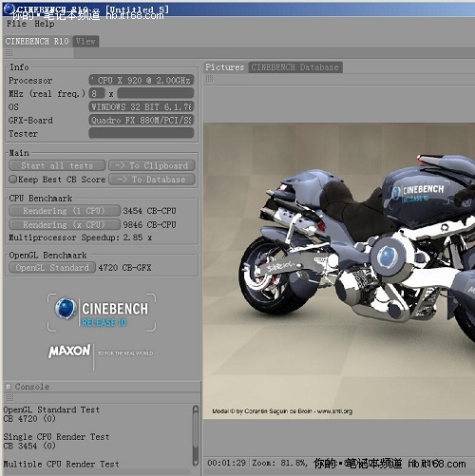Click 'OpenGL Standard Test' console line
Image resolution: width=475 pixels, height=476 pixels.
pyautogui.click(x=51, y=409)
